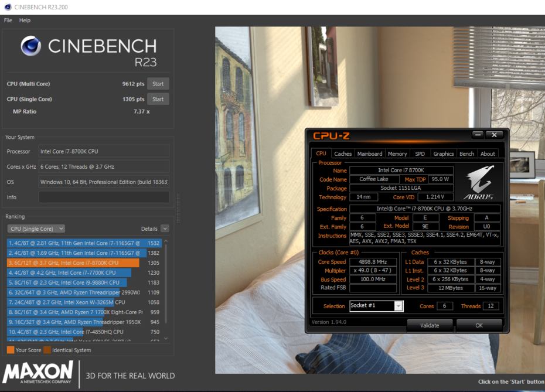Click the CINEBENCH R23 logo
The image size is (545, 392).
88,50
